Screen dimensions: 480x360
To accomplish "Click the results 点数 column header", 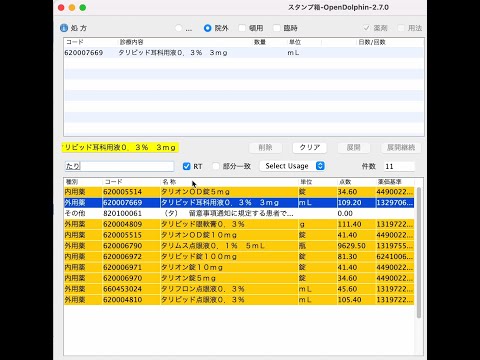I will coord(356,182).
